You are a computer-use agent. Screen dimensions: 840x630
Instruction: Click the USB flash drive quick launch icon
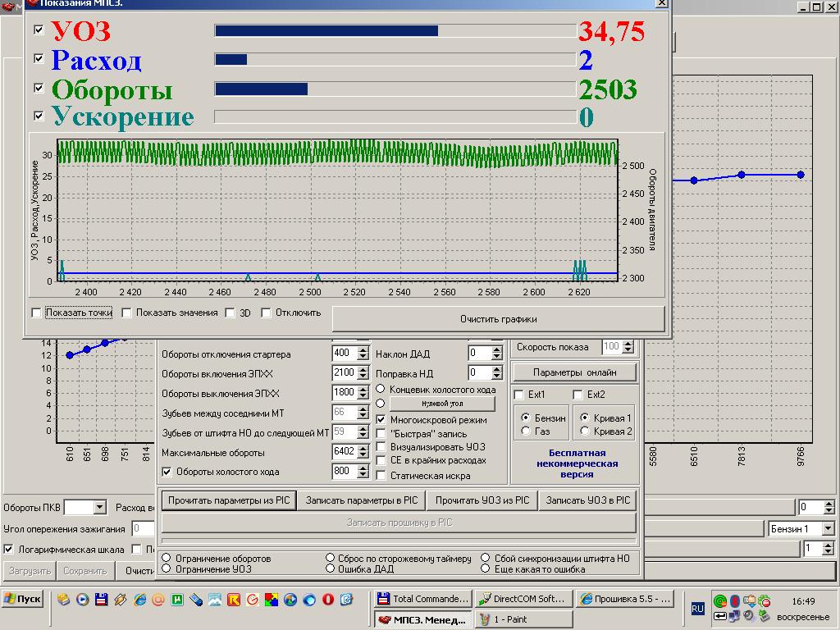coord(196,600)
